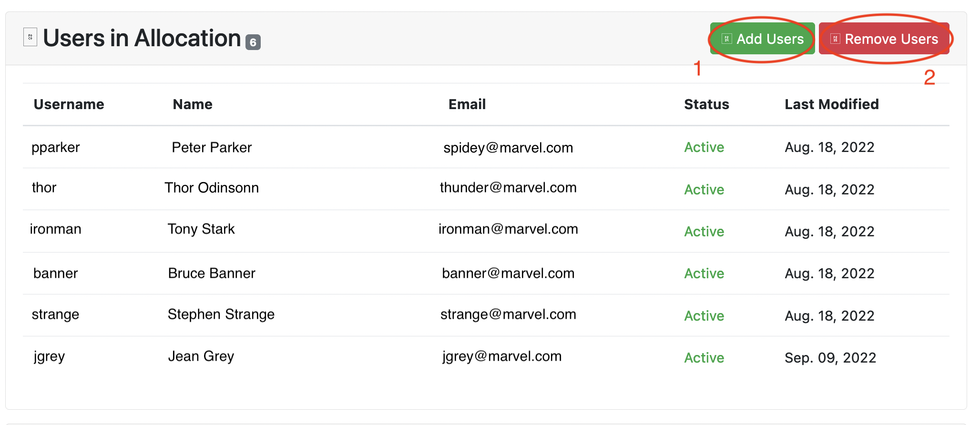
Task: Click the Sep. 09, 2022 modified date
Action: coord(830,358)
